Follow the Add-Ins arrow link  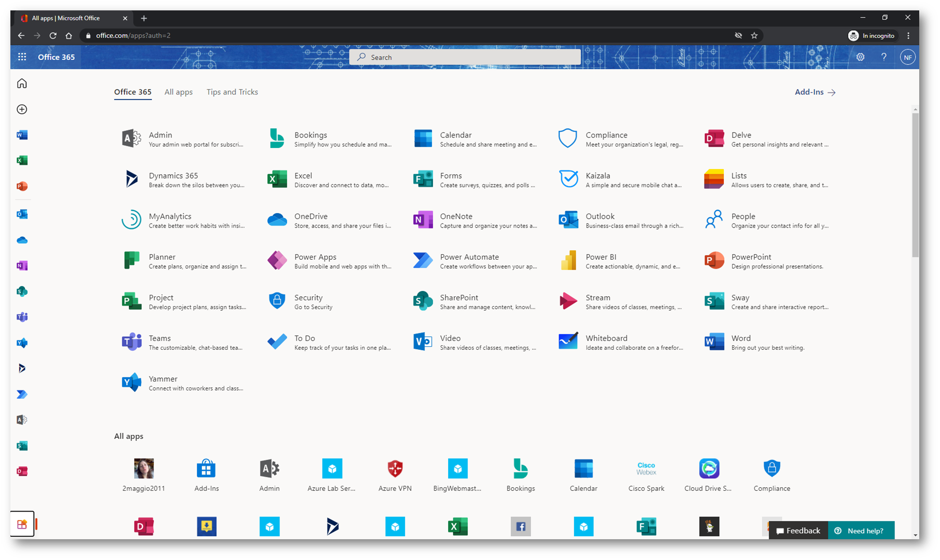coord(815,92)
